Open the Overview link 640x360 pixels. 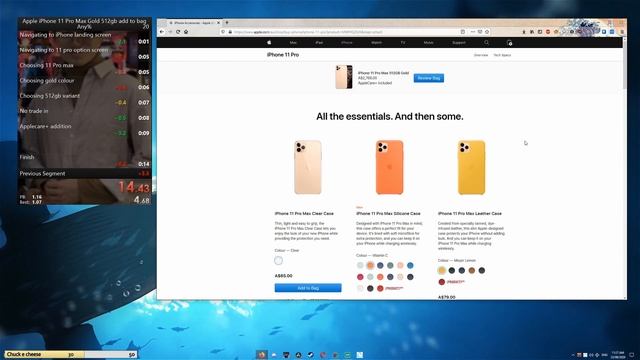[x=480, y=55]
